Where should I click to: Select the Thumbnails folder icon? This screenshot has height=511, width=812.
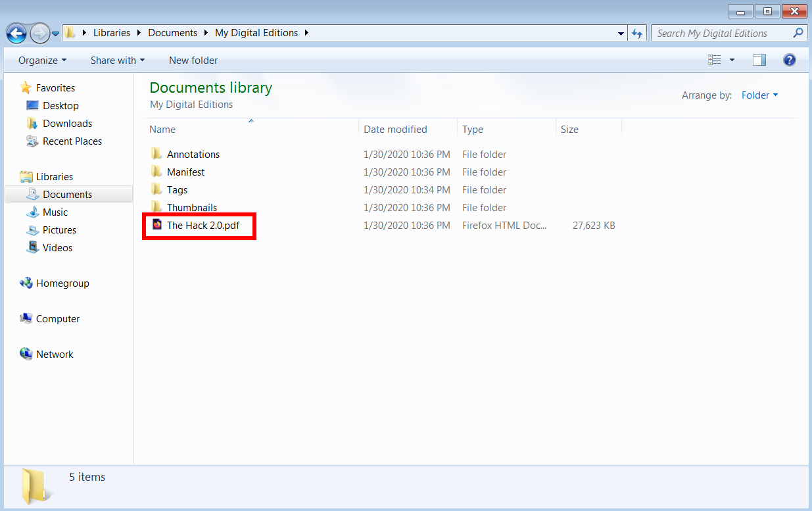click(x=156, y=207)
